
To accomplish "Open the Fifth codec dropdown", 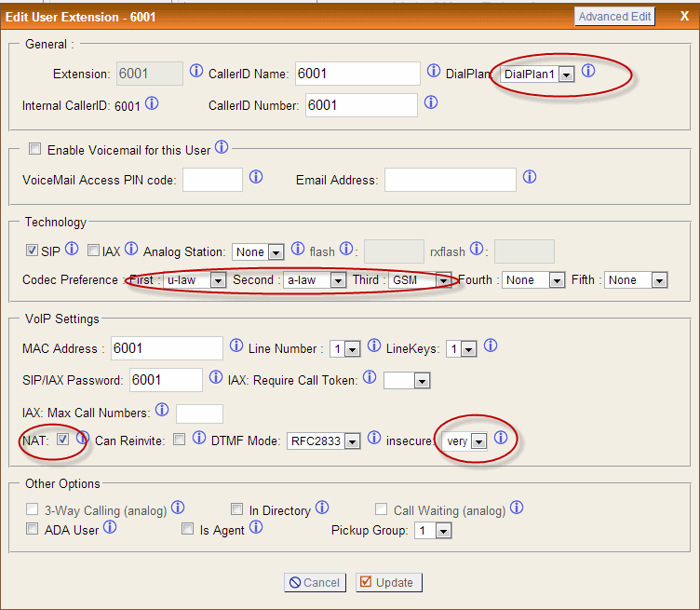I will (x=636, y=280).
